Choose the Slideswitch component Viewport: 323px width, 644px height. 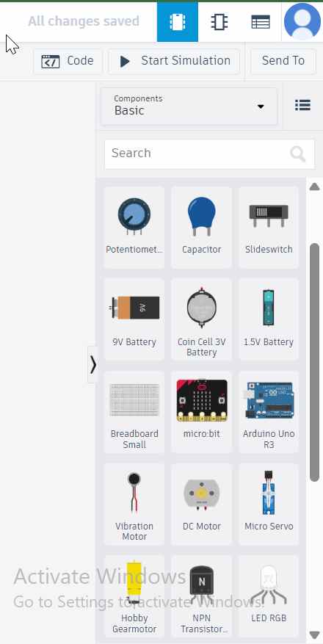269,227
